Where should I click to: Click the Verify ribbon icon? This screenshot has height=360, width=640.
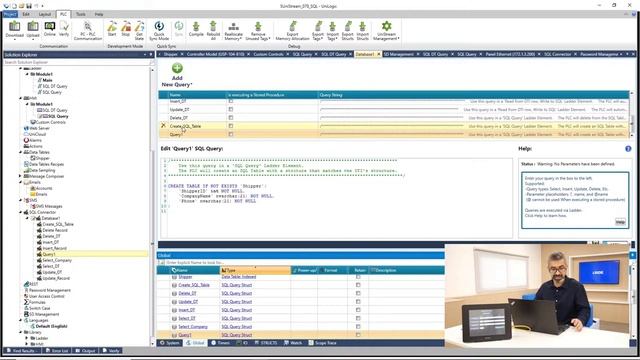[x=64, y=29]
